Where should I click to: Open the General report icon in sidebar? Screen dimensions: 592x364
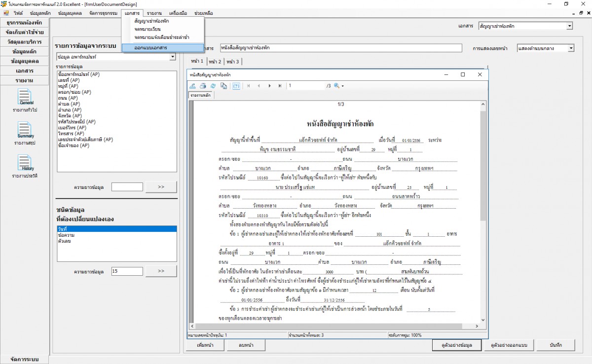click(x=26, y=97)
